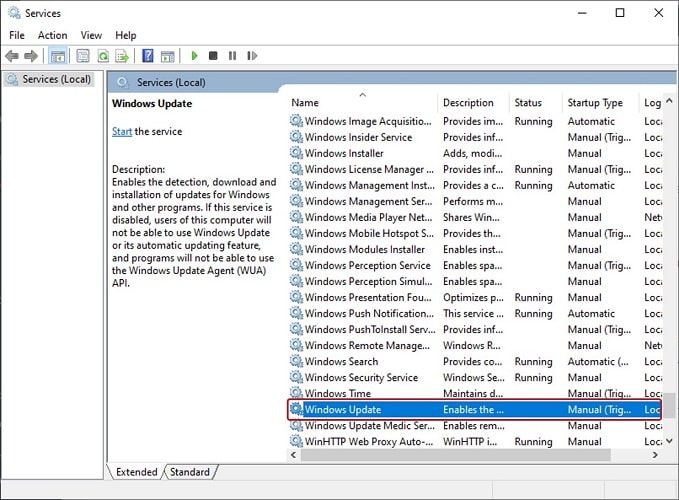Click Export List toolbar icon
This screenshot has width=679, height=500.
point(122,56)
